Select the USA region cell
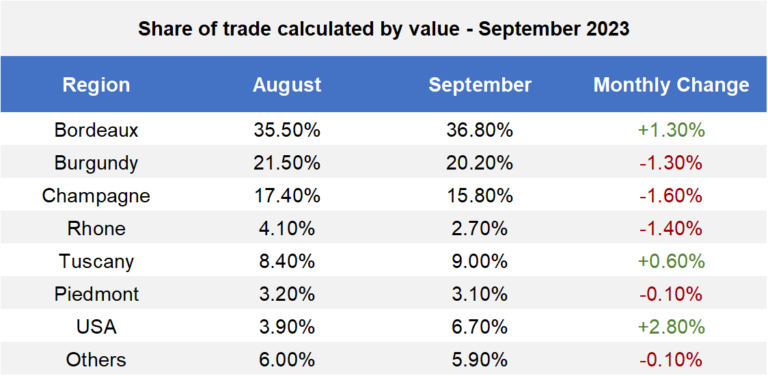 tap(96, 327)
